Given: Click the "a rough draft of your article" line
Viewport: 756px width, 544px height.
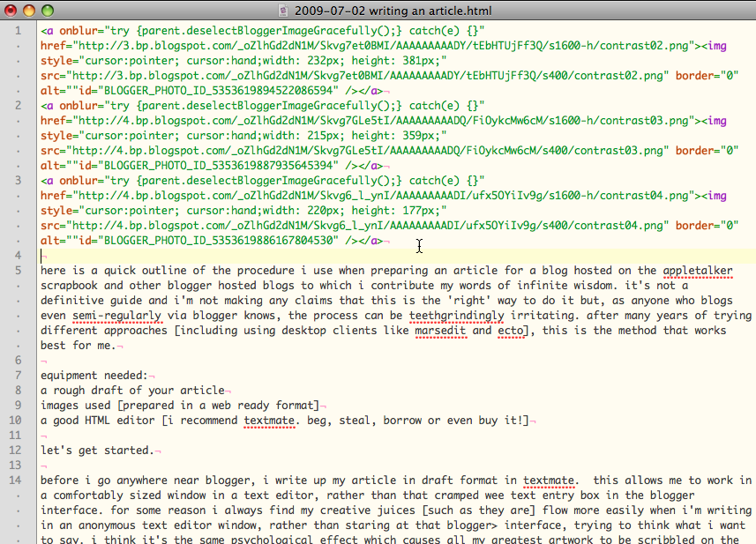Looking at the screenshot, I should [x=132, y=391].
